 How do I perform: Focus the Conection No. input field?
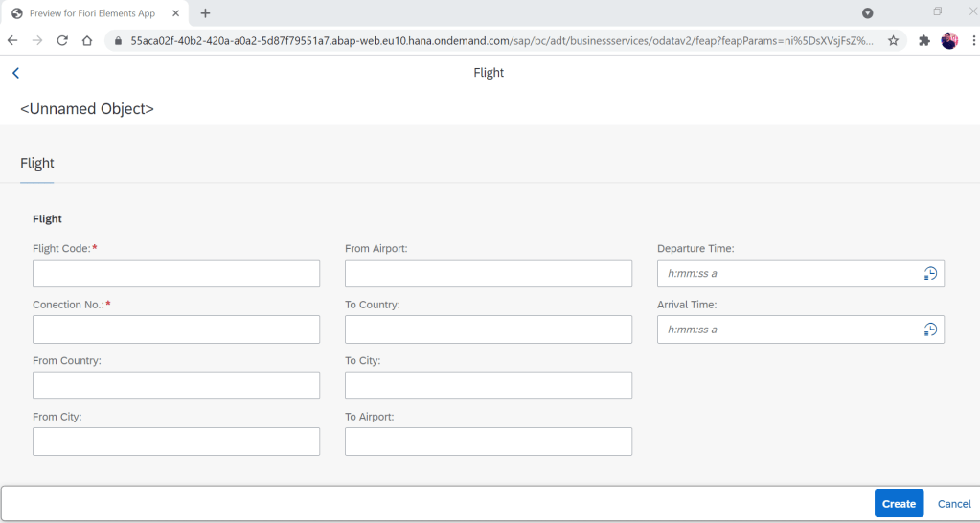tap(176, 330)
